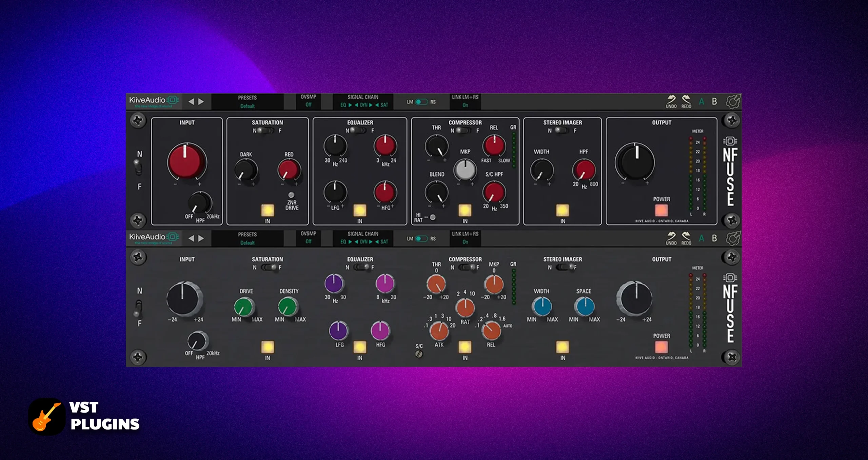Click previous preset arrow in top plugin

click(191, 101)
